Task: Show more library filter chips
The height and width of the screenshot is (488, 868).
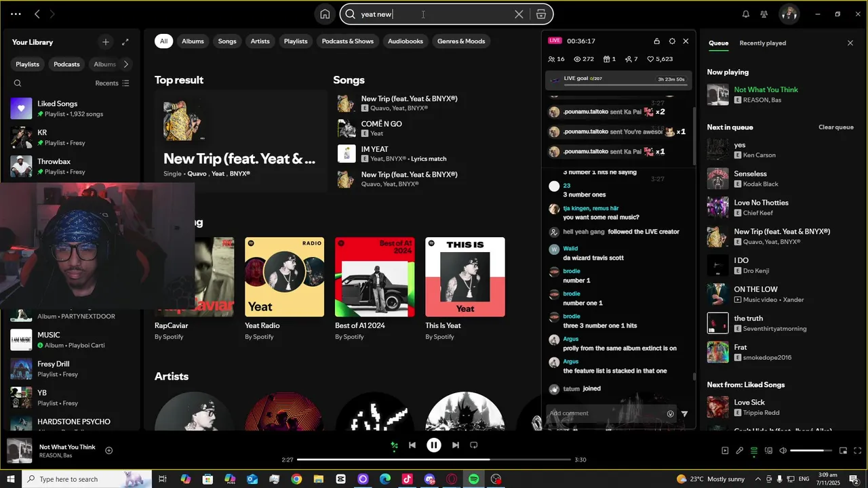Action: [x=125, y=64]
